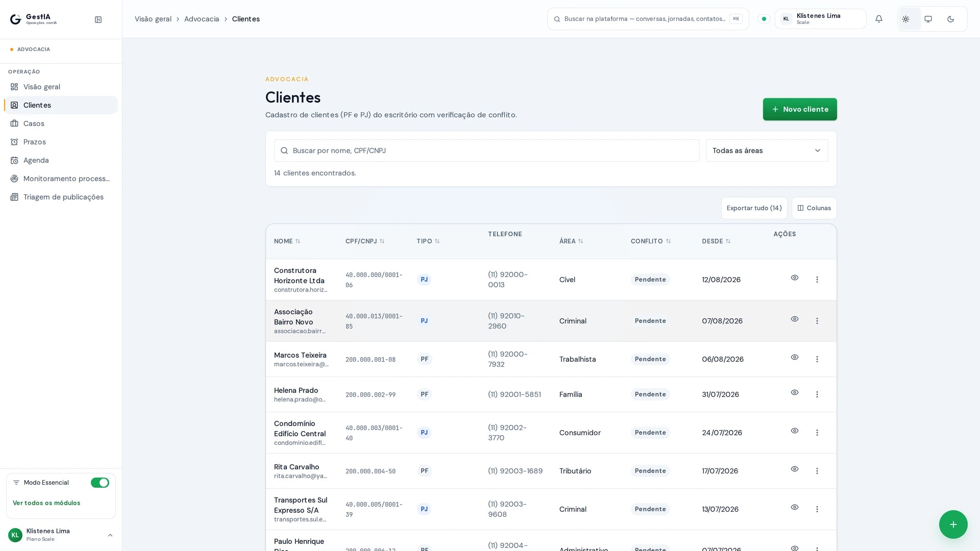
Task: Open row actions menu for Rita Carvalho
Action: click(x=817, y=471)
